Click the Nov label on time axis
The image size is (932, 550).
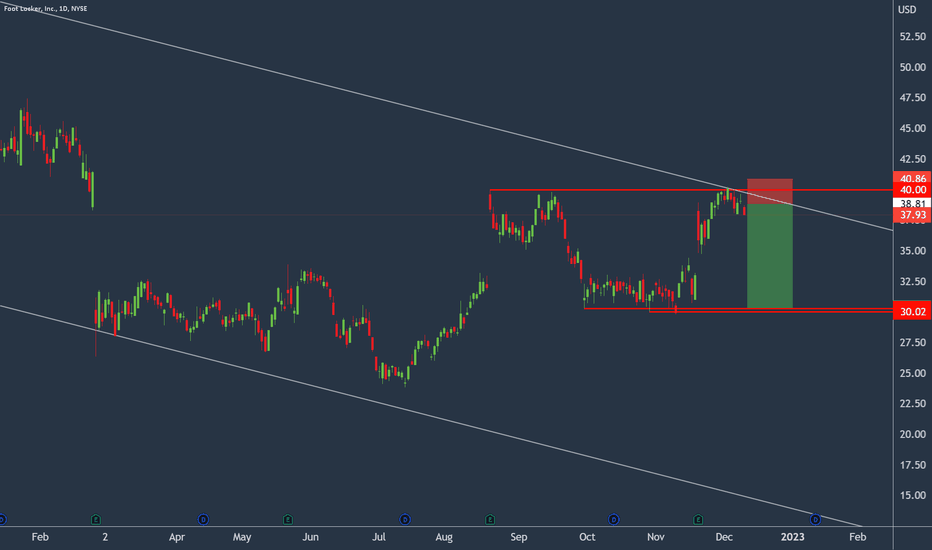[x=656, y=537]
